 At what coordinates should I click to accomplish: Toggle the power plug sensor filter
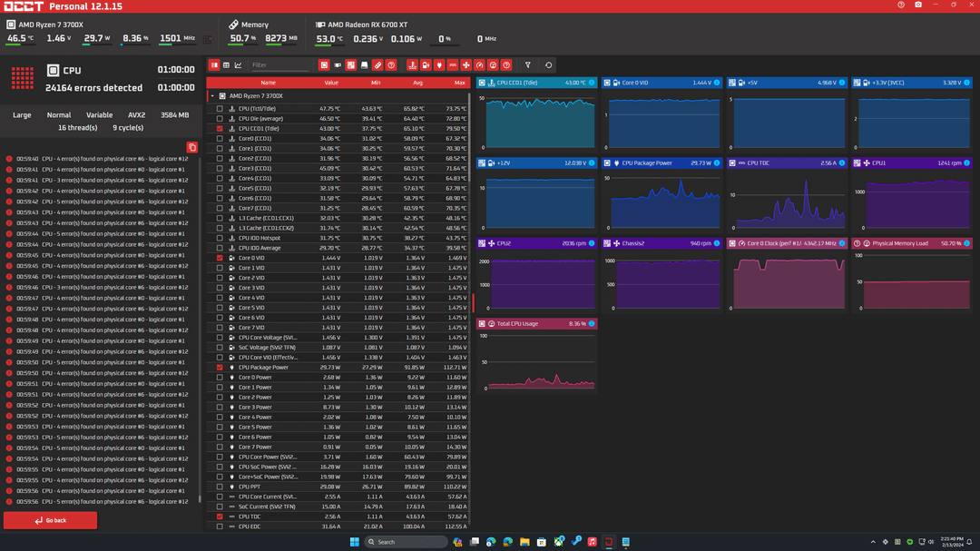(439, 65)
